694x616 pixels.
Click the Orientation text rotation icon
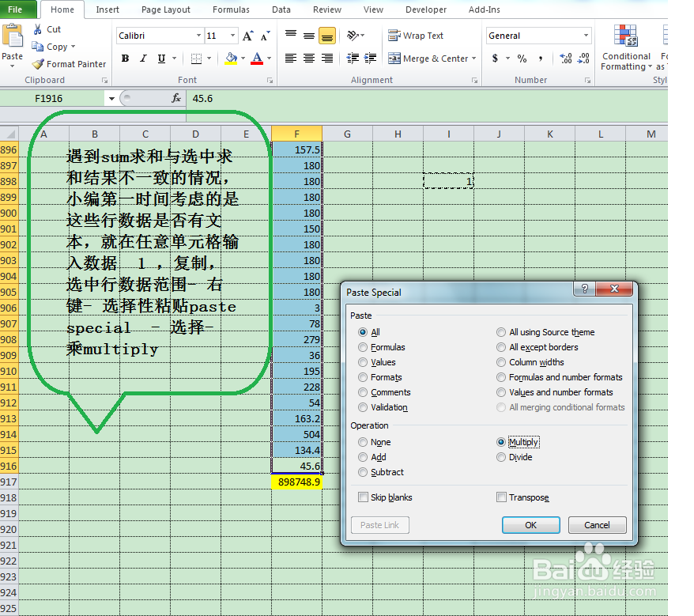pos(353,36)
